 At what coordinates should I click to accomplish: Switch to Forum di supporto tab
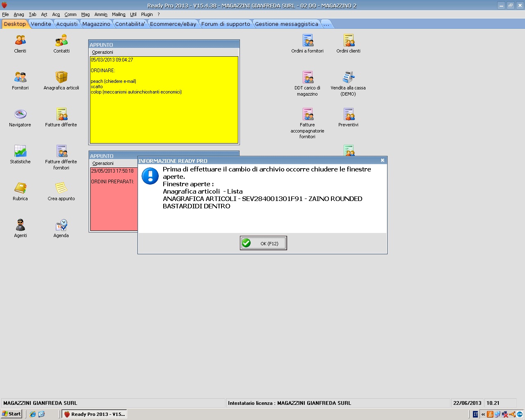226,24
